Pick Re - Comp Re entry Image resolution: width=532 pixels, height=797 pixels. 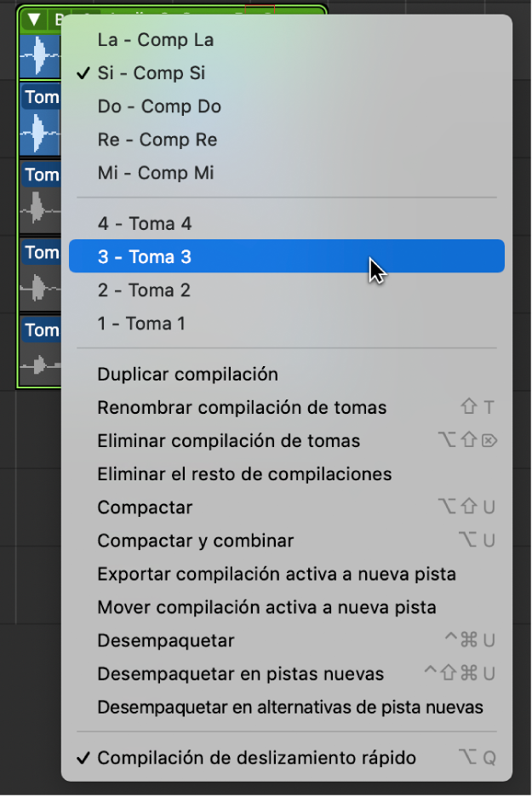157,140
